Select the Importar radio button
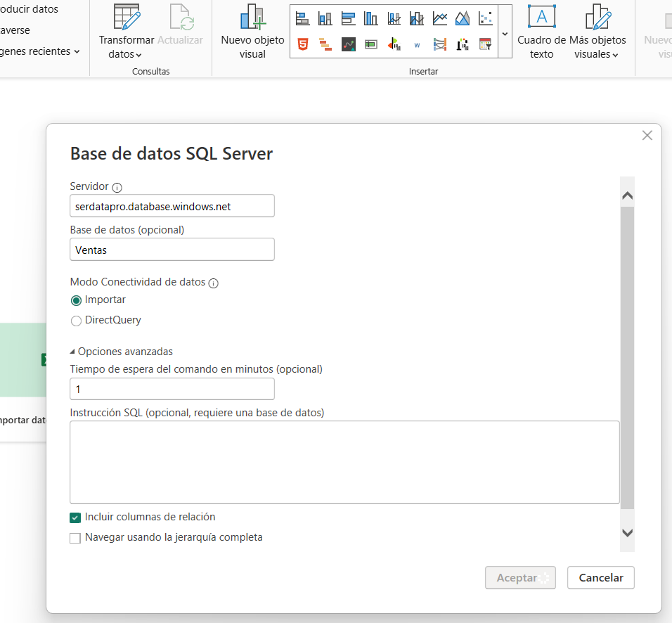 click(x=77, y=300)
